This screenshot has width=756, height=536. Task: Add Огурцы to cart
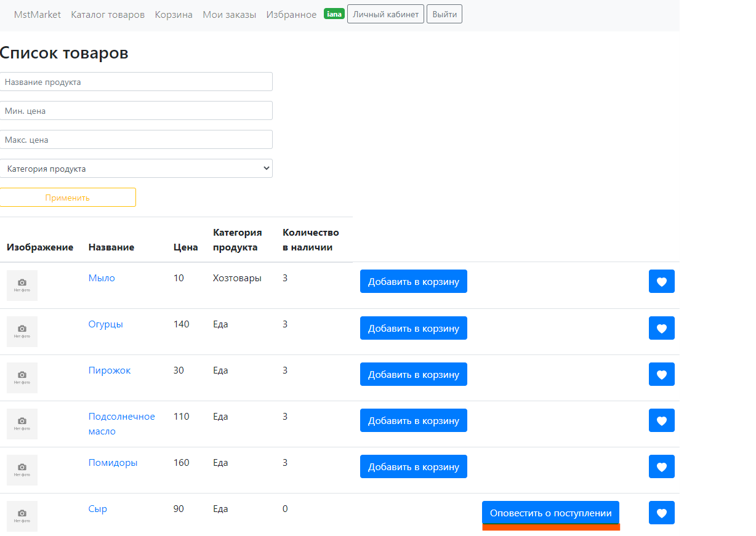coord(414,328)
